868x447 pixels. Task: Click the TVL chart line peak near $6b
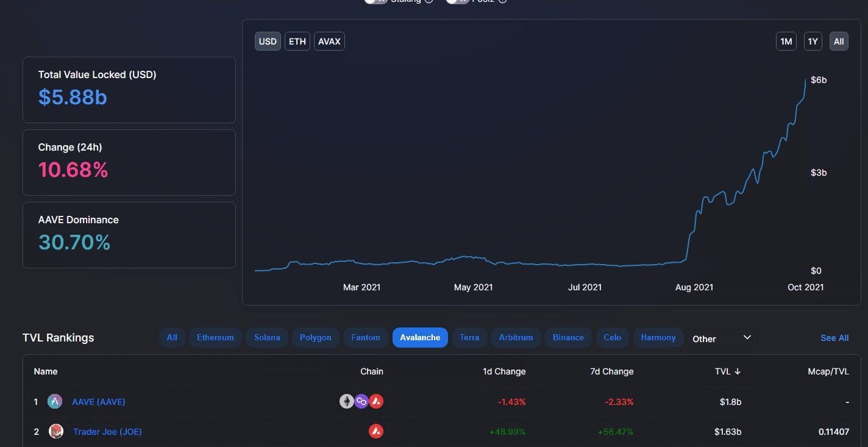(805, 80)
